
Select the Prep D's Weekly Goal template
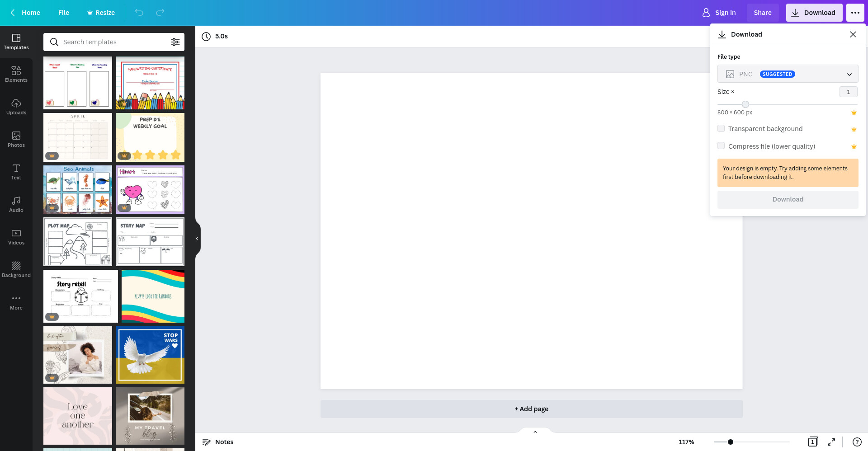coord(150,137)
